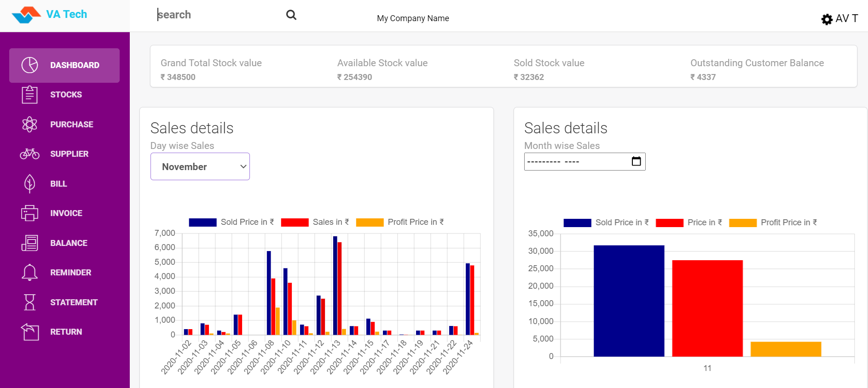The width and height of the screenshot is (868, 388).
Task: Open the Bill menu item
Action: point(58,184)
